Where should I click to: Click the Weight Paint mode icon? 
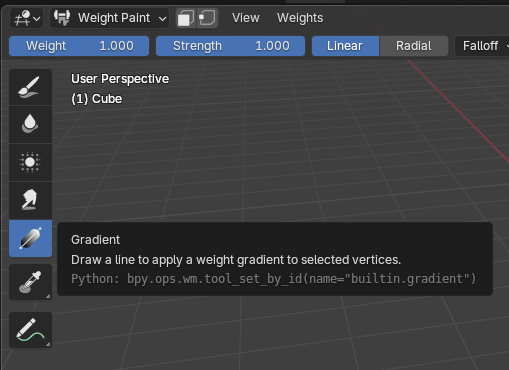point(62,18)
